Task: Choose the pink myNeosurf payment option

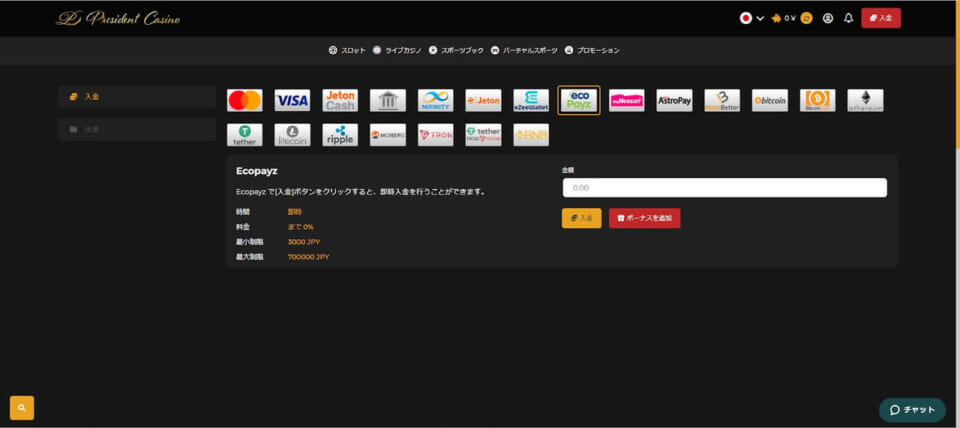Action: click(626, 100)
